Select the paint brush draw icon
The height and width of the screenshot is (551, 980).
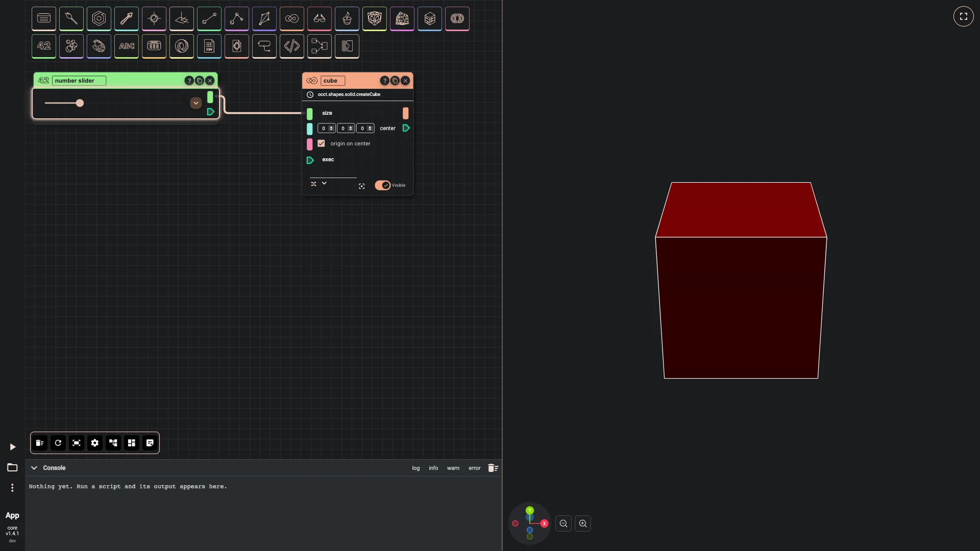[127, 19]
